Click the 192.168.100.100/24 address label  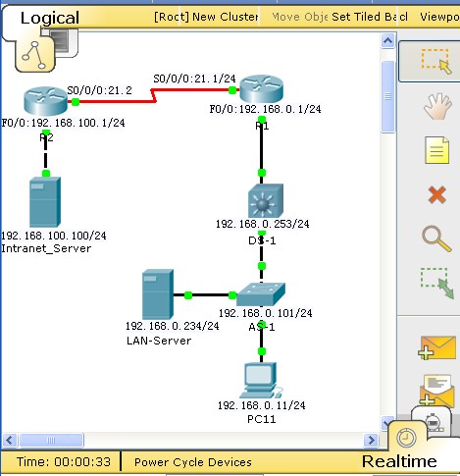54,236
